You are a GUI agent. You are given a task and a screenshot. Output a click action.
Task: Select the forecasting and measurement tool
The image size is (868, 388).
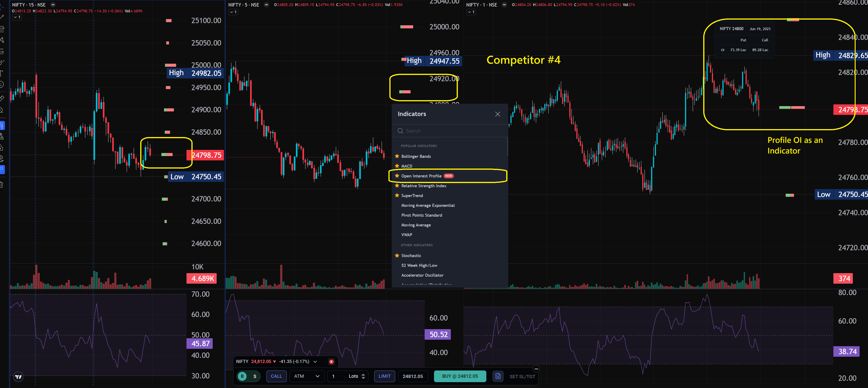(2, 51)
